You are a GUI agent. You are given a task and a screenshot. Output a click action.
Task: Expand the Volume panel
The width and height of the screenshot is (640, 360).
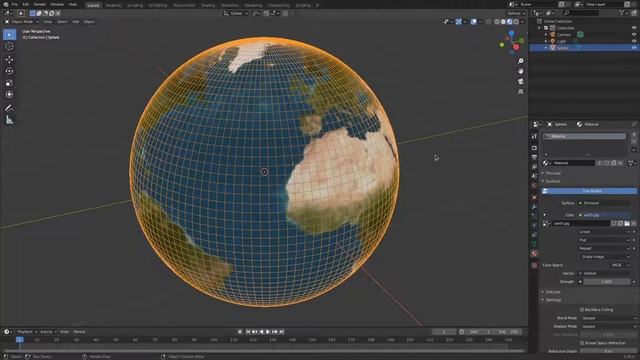click(x=553, y=292)
